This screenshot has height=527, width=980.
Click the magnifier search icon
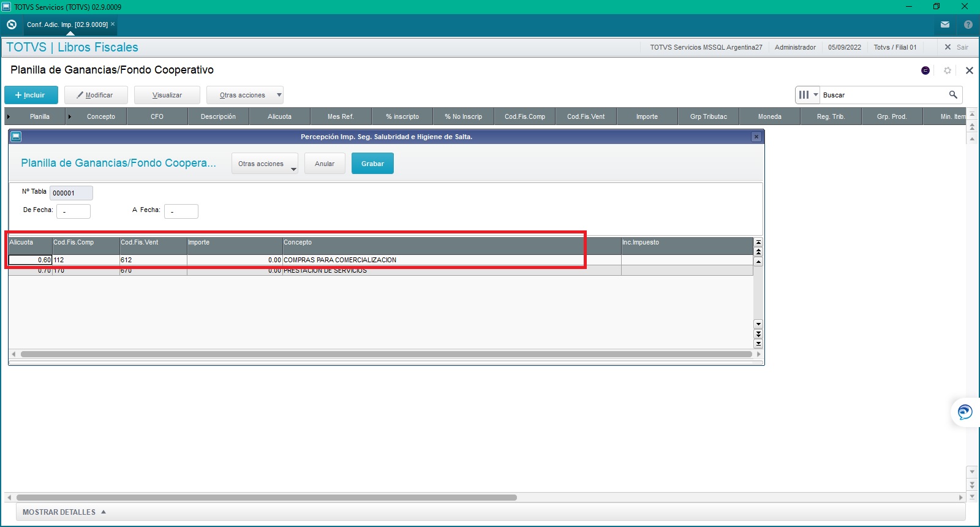coord(953,95)
